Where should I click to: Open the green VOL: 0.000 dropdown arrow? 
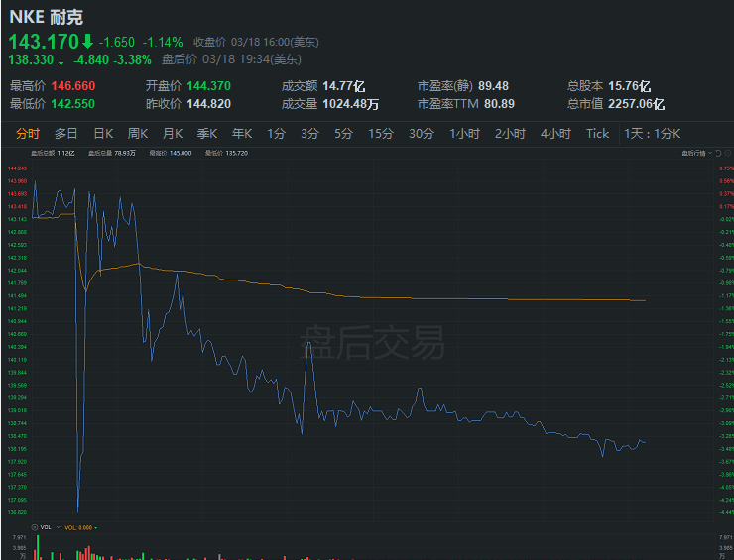pos(96,527)
